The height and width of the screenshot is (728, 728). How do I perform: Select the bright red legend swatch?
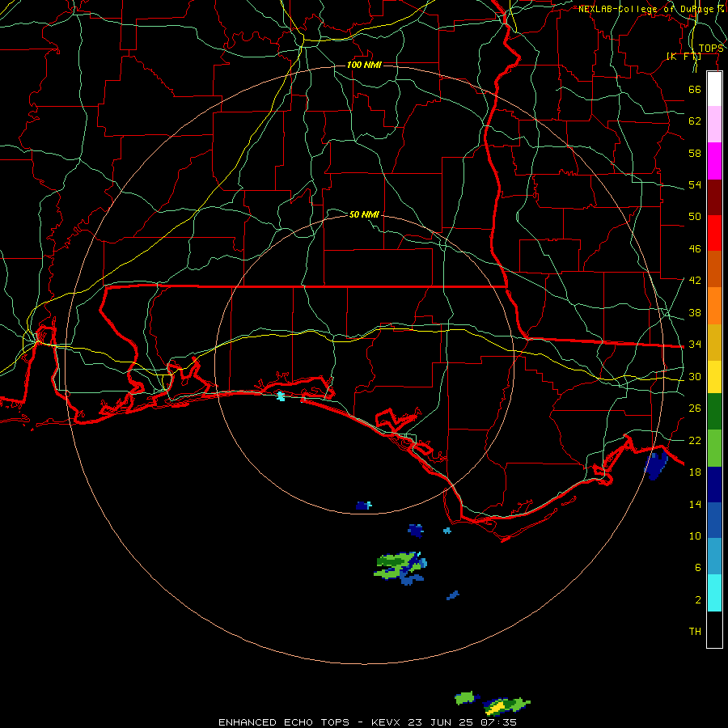(x=714, y=233)
